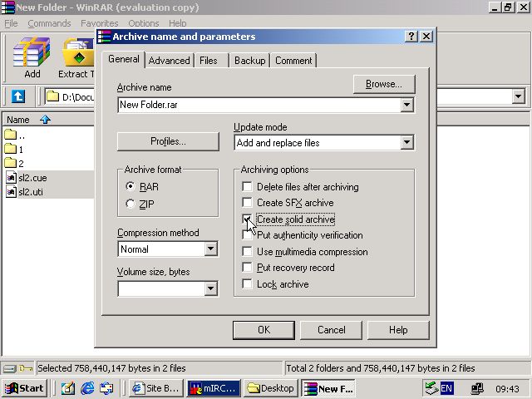Click the sl2.cue file name
The height and width of the screenshot is (399, 532).
(x=32, y=177)
